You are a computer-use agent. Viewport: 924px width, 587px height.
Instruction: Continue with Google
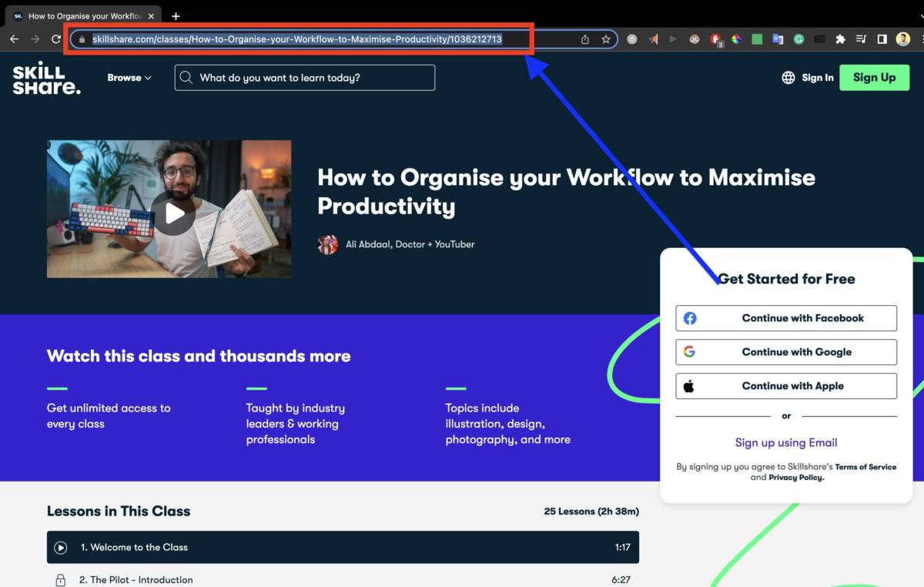[786, 352]
